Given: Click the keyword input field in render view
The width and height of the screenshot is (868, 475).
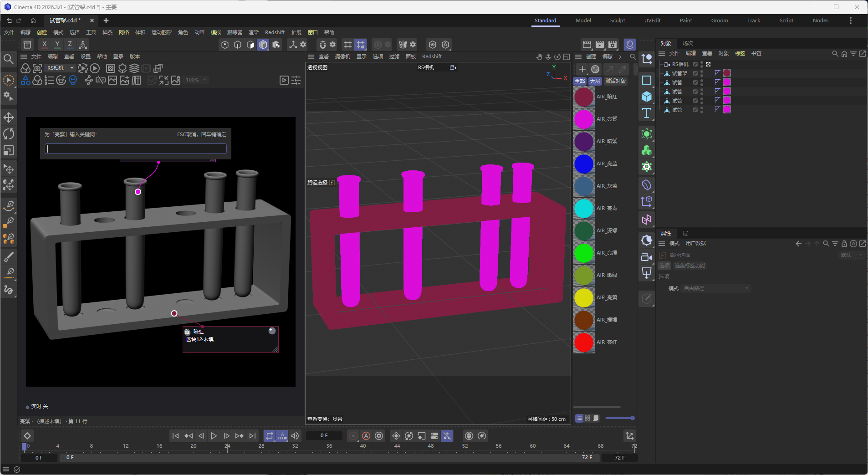Looking at the screenshot, I should (136, 149).
